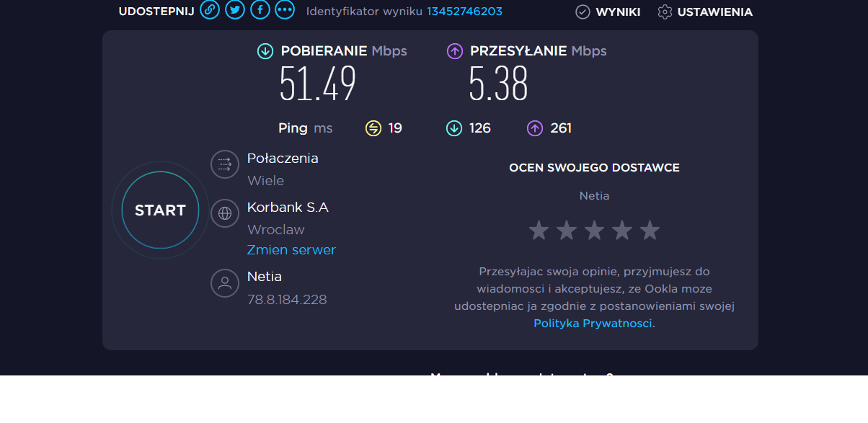Rate provider three stars

click(594, 231)
